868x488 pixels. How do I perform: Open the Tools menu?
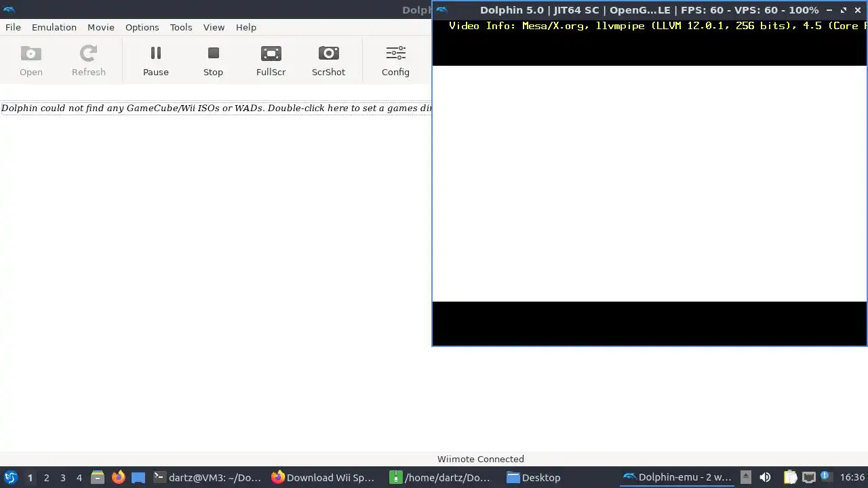coord(180,27)
